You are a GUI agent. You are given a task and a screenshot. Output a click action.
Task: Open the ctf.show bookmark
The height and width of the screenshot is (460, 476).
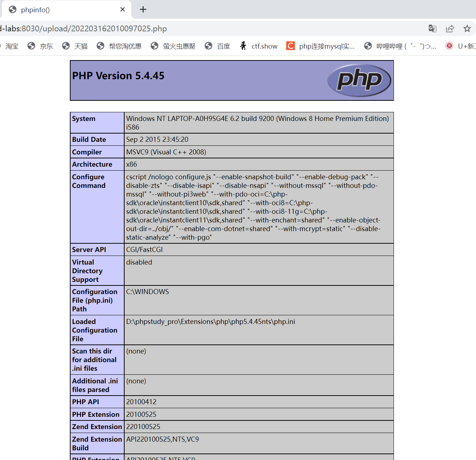click(x=259, y=46)
